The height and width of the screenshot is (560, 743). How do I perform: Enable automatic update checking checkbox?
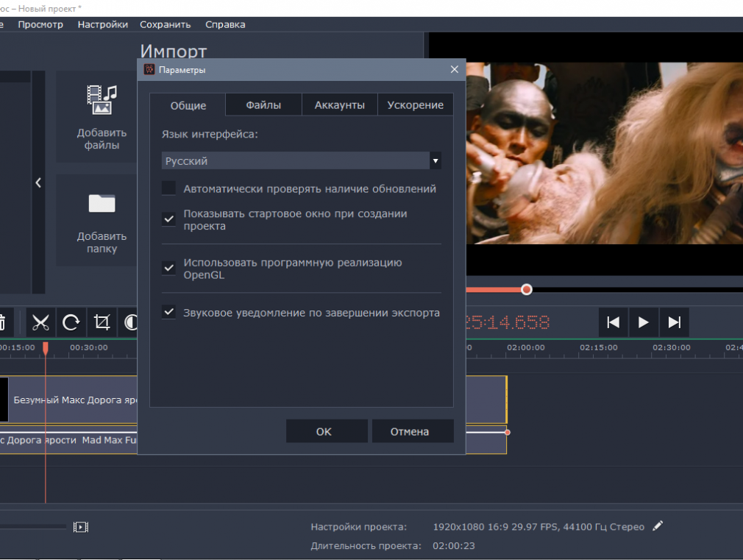click(x=168, y=188)
